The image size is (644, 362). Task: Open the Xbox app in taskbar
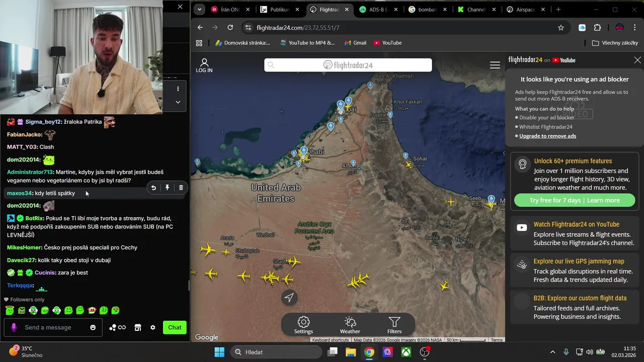click(x=406, y=352)
